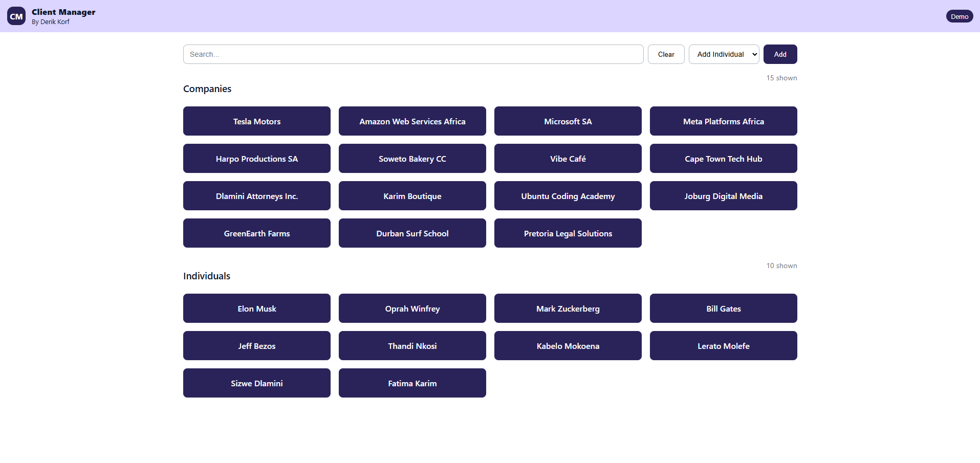The height and width of the screenshot is (463, 980).
Task: Select Fatima Karim
Action: [x=412, y=383]
